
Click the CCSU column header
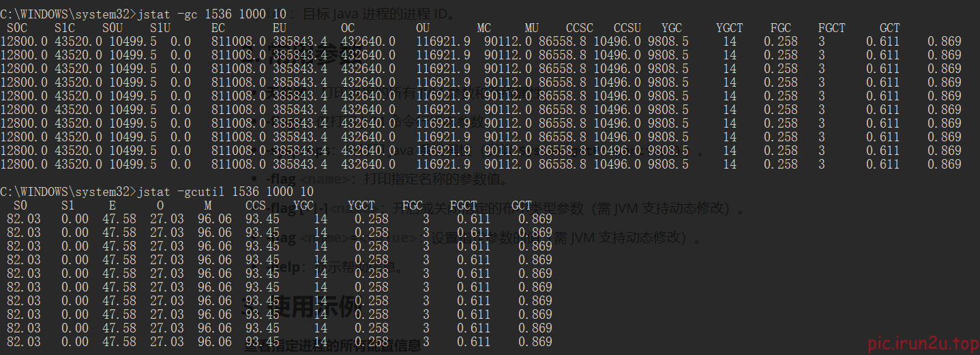[627, 28]
